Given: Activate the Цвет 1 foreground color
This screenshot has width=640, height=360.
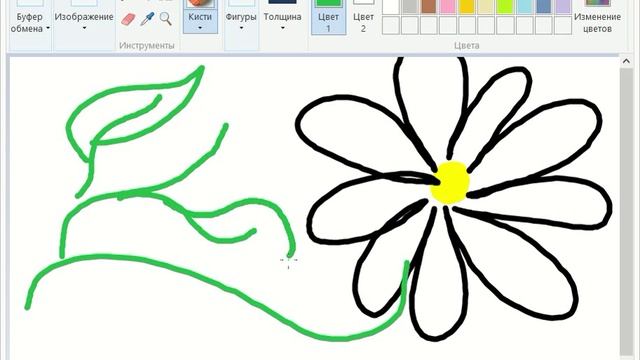Looking at the screenshot, I should tap(329, 17).
